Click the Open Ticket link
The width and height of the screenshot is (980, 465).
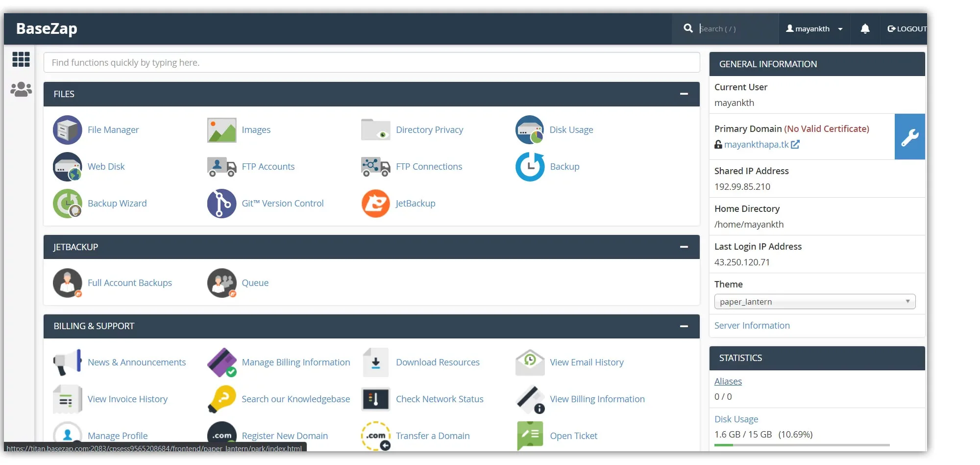point(573,436)
